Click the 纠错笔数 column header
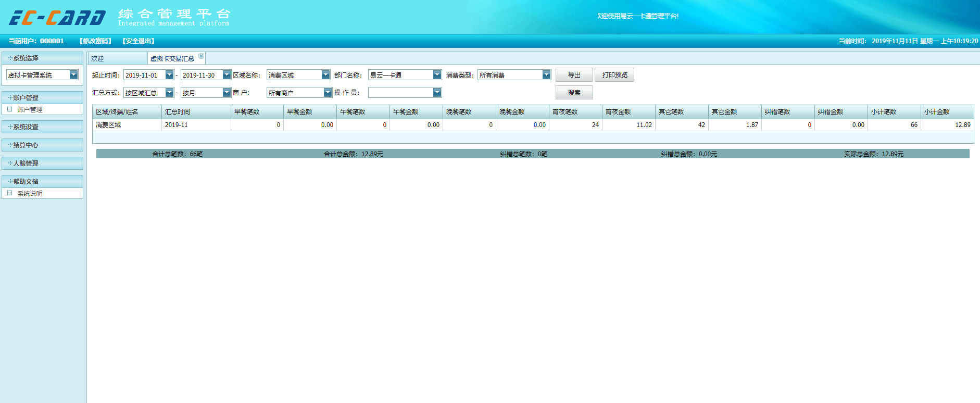Screen dimensions: 980x403 coord(788,112)
